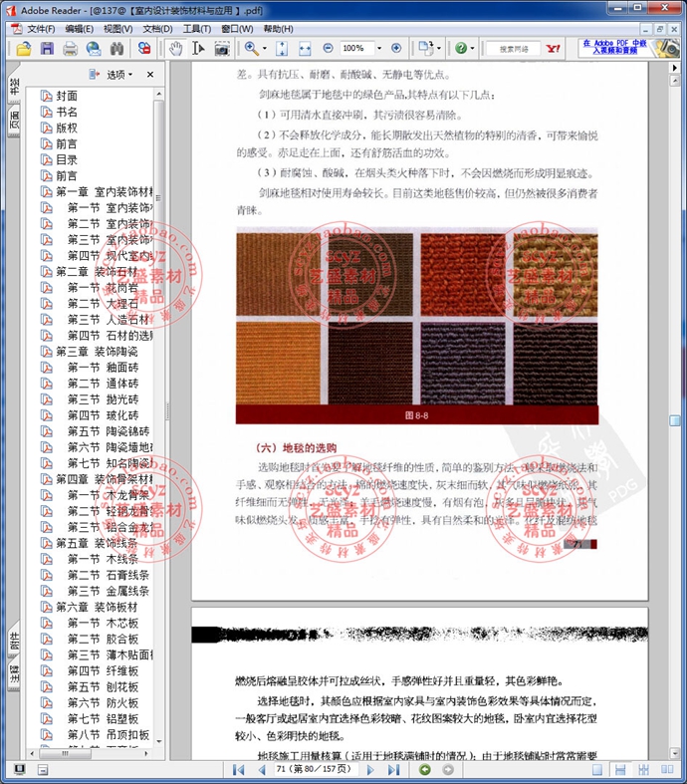Screen dimensions: 687x784
Task: Click the page number field showing 71
Action: 318,769
